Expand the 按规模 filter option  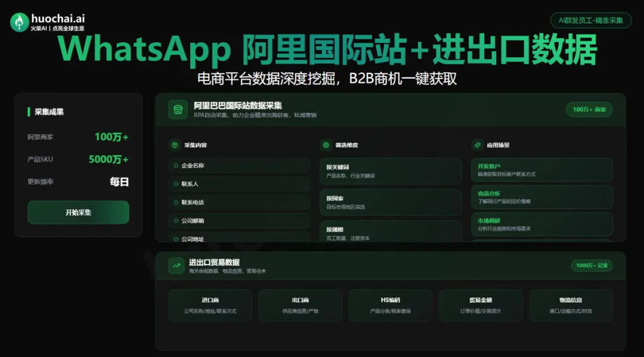(x=390, y=234)
